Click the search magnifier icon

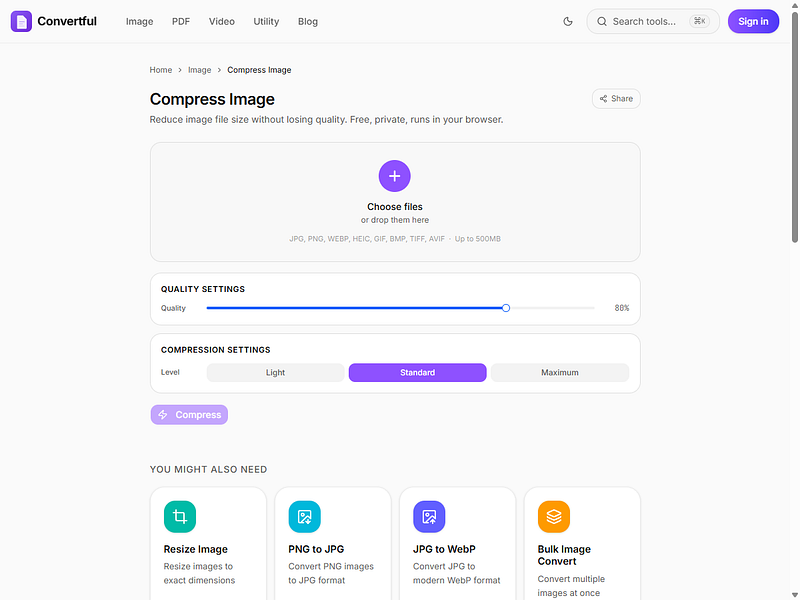pyautogui.click(x=602, y=21)
